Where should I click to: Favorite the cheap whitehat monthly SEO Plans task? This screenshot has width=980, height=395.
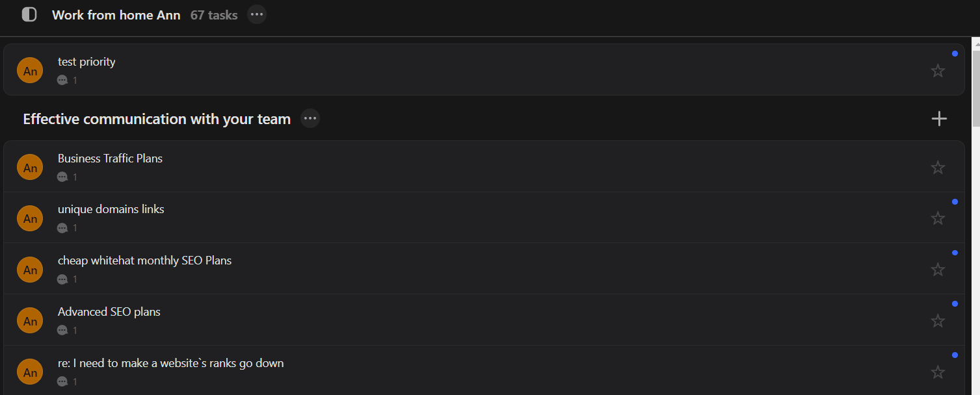[x=938, y=269]
